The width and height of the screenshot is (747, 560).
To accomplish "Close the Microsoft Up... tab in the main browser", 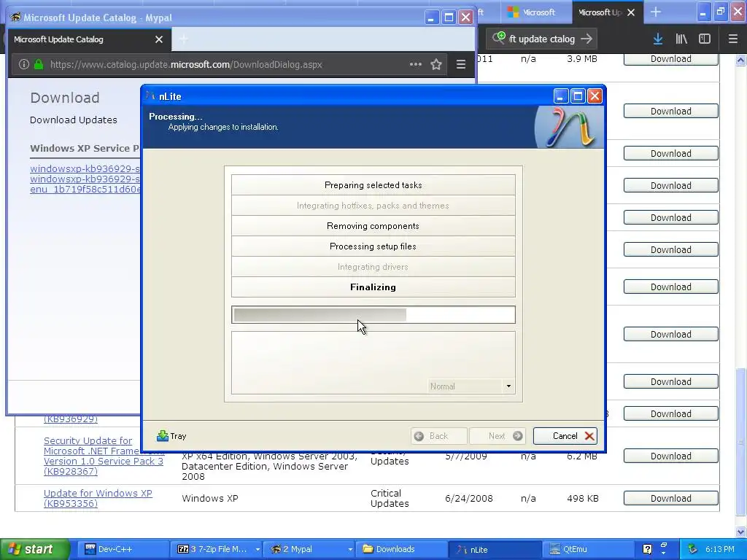I will [x=631, y=12].
